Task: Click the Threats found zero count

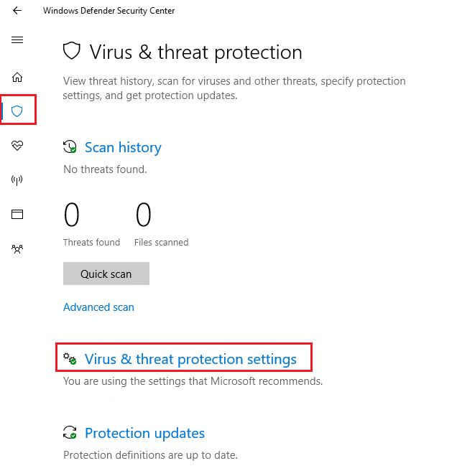Action: [72, 215]
